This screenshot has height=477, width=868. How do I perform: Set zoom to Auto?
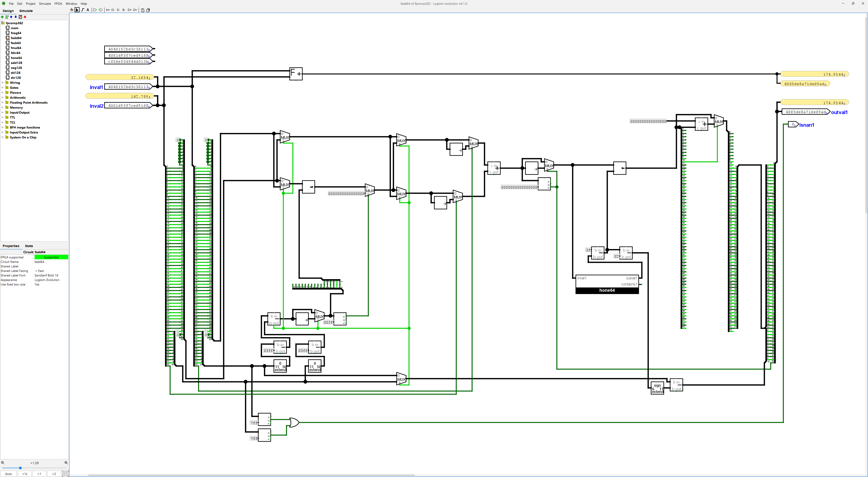[x=9, y=474]
